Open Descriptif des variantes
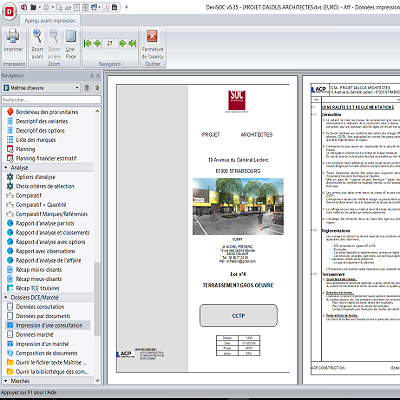 pos(42,121)
